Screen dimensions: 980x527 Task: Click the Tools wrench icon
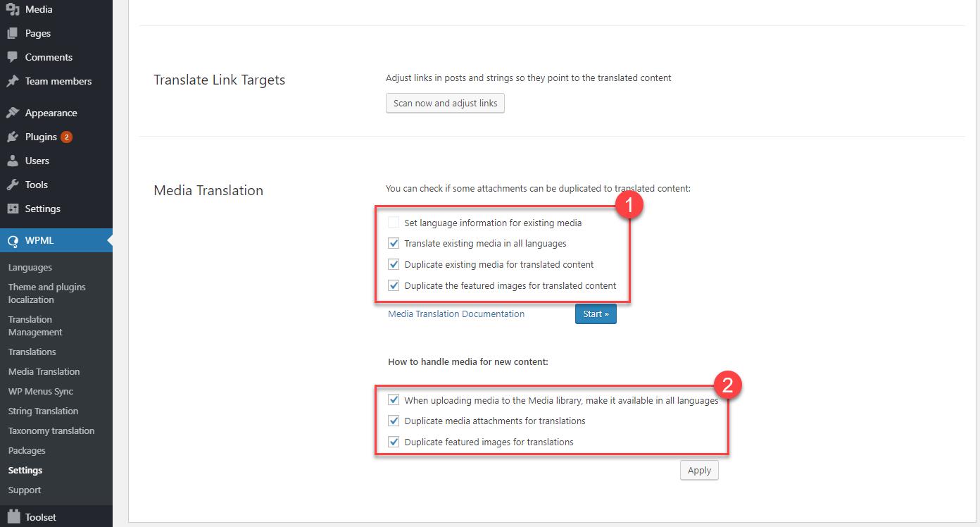tap(13, 185)
